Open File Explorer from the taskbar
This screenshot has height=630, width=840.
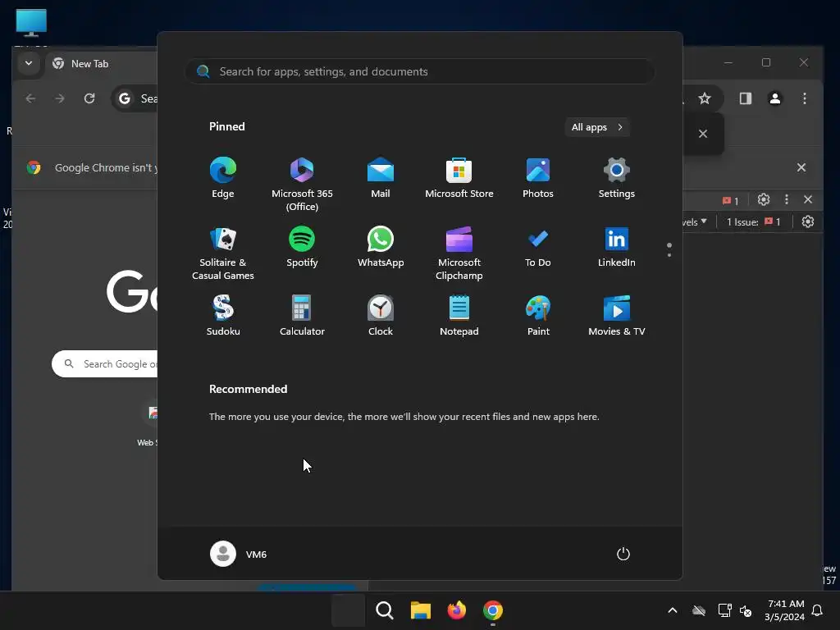pyautogui.click(x=421, y=610)
